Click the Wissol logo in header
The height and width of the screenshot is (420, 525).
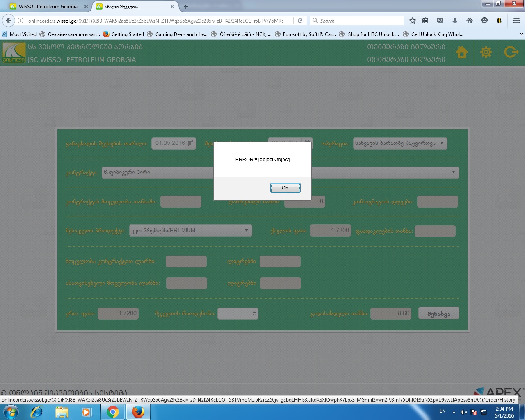click(14, 52)
